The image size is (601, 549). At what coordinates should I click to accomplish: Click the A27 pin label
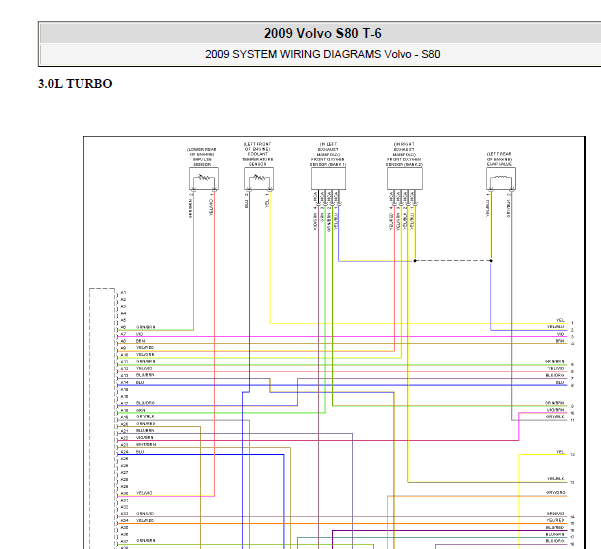124,472
